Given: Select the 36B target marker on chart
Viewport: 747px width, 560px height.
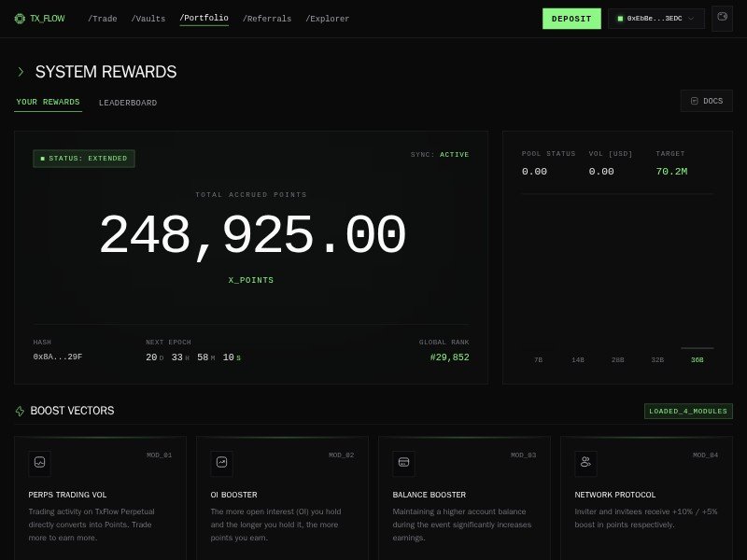Looking at the screenshot, I should coord(698,359).
